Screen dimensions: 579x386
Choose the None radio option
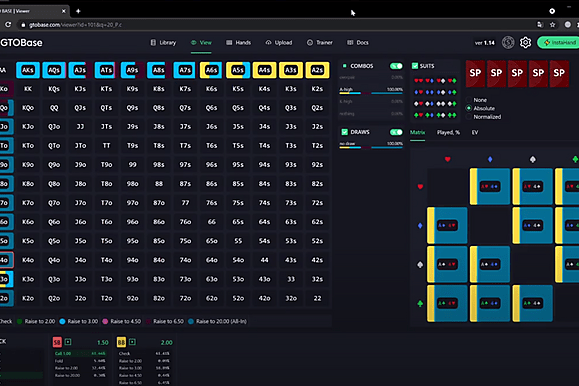click(x=469, y=100)
